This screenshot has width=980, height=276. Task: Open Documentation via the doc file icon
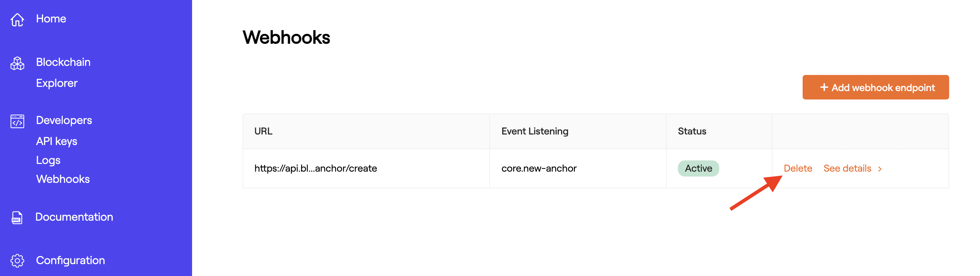click(17, 217)
